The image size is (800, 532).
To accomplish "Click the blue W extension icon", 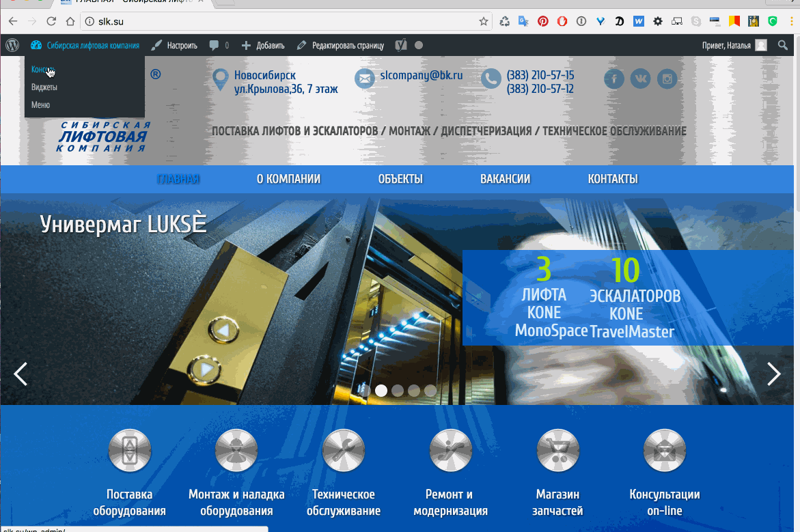I will (x=639, y=21).
